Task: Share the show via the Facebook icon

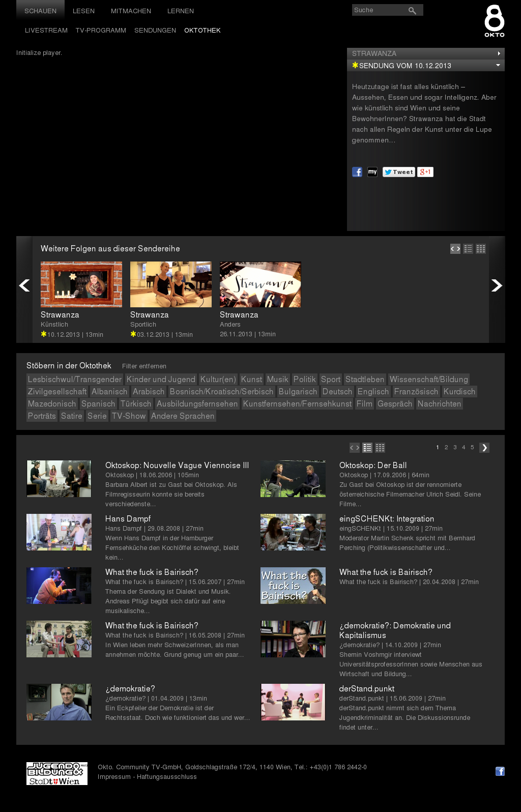Action: [x=357, y=172]
